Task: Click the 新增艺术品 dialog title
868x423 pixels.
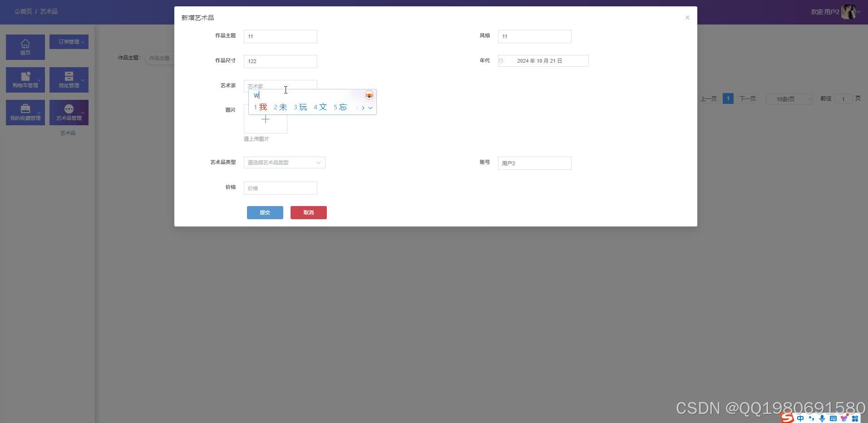Action: coord(198,18)
